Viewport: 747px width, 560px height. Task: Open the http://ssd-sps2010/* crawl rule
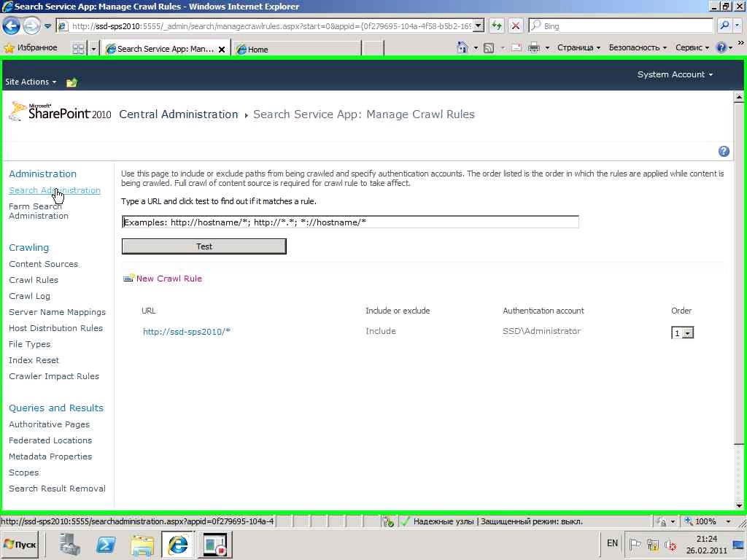pos(187,332)
